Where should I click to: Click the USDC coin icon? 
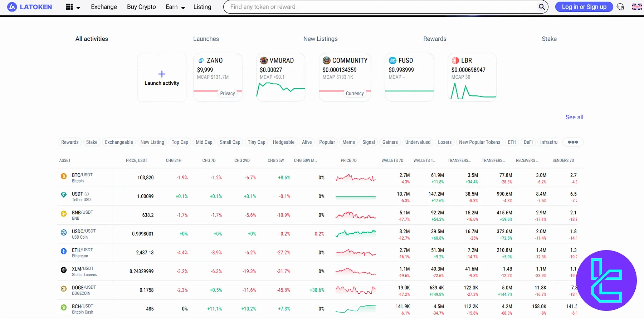(64, 232)
